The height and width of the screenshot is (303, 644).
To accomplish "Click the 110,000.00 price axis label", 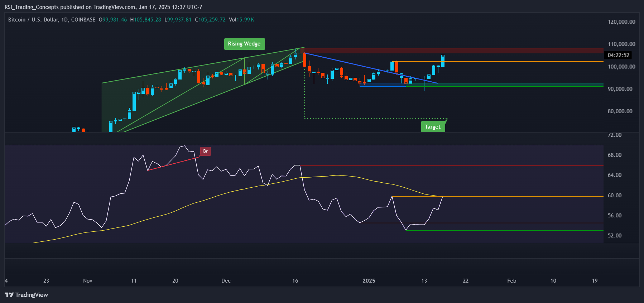I will click(x=621, y=44).
